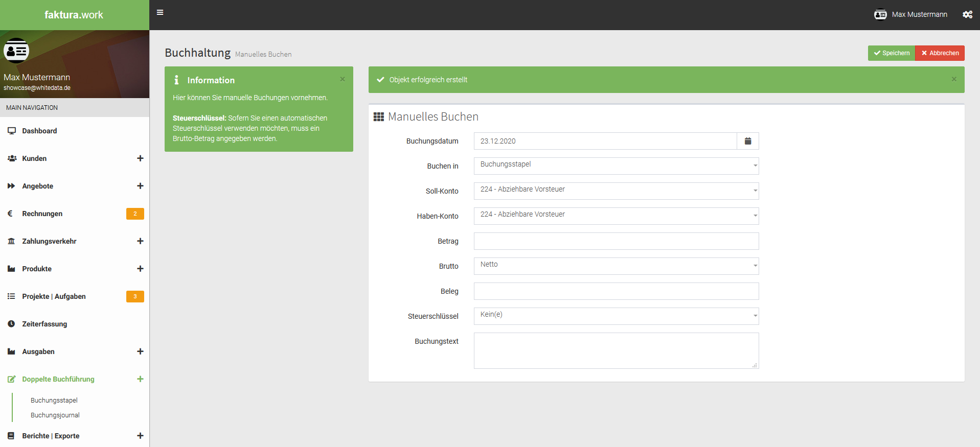This screenshot has height=447, width=980.
Task: Expand the Zahlungsverkehr submenu plus
Action: pos(140,241)
